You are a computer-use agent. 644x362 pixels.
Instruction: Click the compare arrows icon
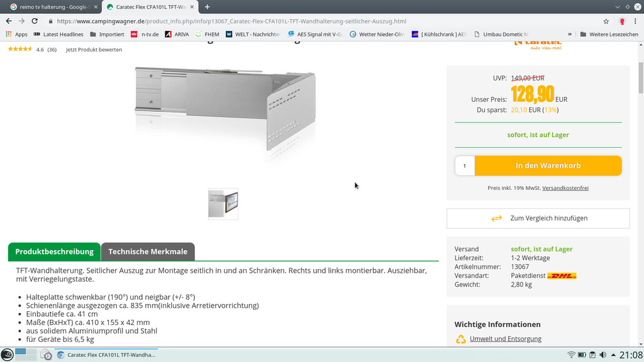(497, 218)
